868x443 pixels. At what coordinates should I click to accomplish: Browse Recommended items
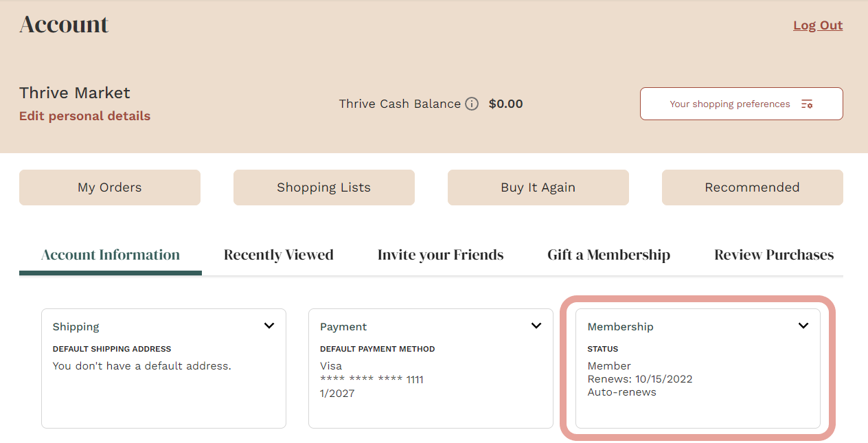[x=752, y=187]
